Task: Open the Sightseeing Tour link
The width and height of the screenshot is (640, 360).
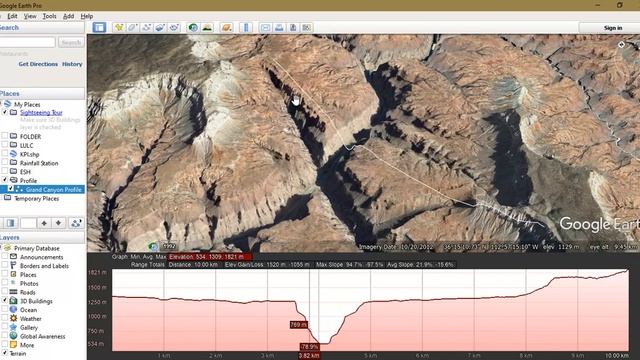Action: pyautogui.click(x=41, y=112)
